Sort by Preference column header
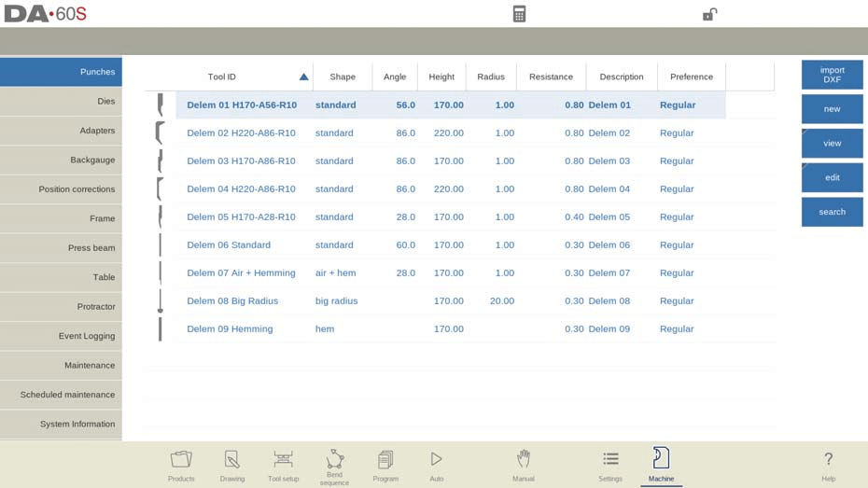The height and width of the screenshot is (488, 868). click(692, 77)
